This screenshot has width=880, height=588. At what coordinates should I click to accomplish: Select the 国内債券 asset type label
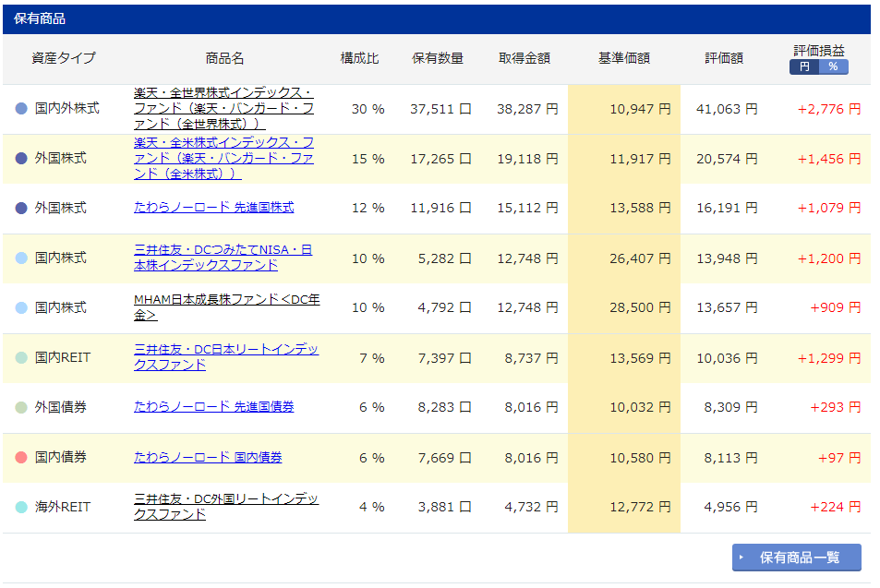(x=61, y=457)
